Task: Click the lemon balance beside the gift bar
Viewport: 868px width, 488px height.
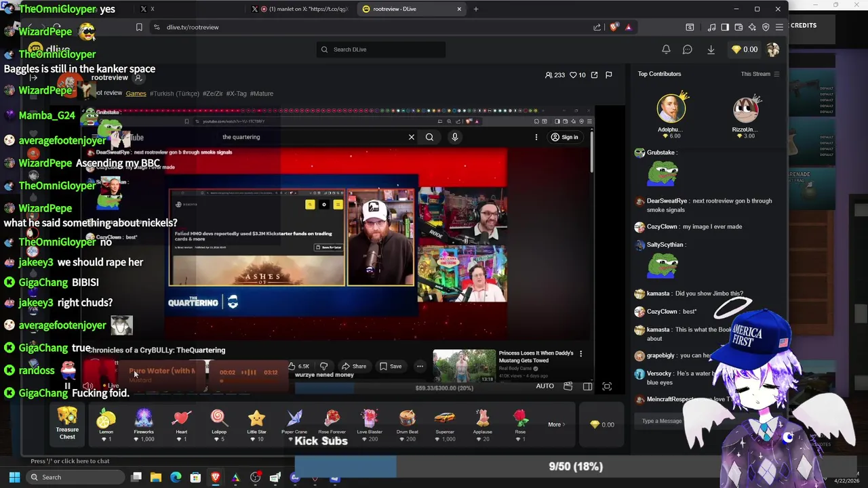Action: tap(601, 424)
